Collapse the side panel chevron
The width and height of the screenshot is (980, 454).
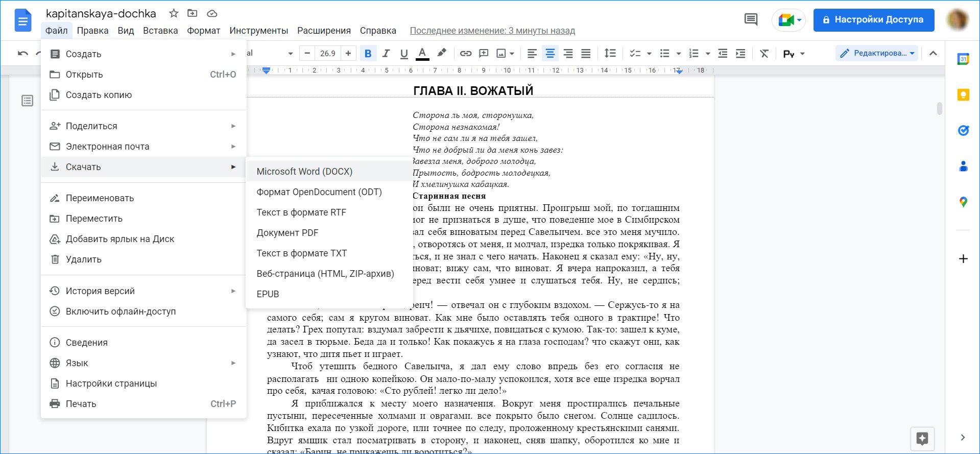[963, 437]
